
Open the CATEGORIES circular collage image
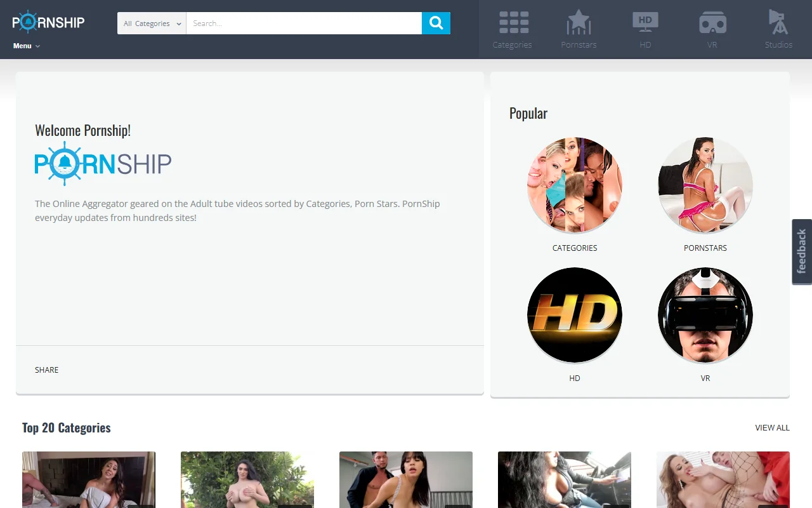[574, 185]
